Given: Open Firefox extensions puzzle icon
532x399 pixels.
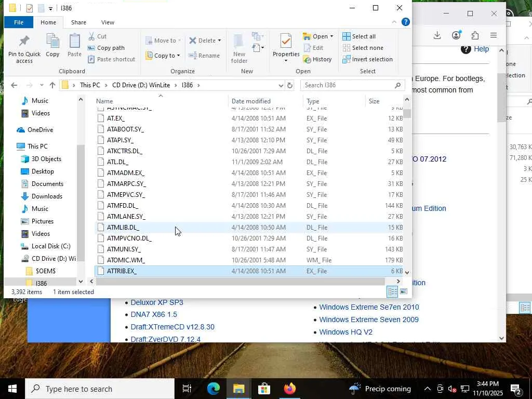Looking at the screenshot, I should 475,35.
